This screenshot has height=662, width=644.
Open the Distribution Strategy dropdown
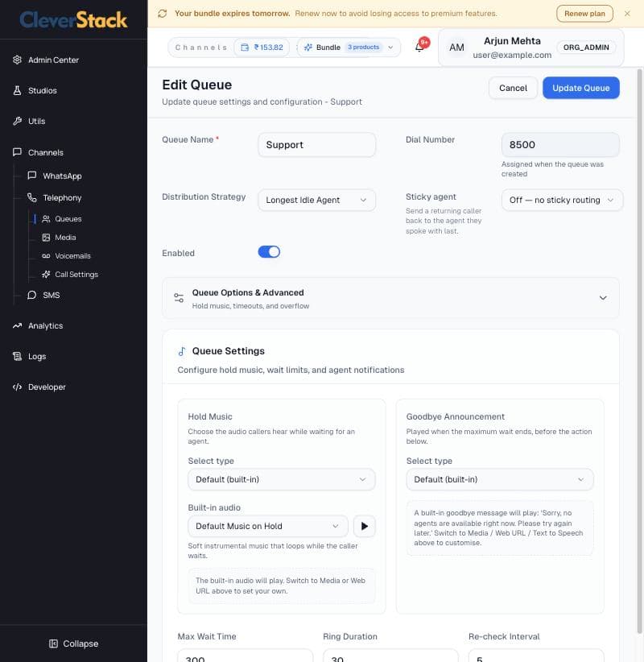coord(316,200)
